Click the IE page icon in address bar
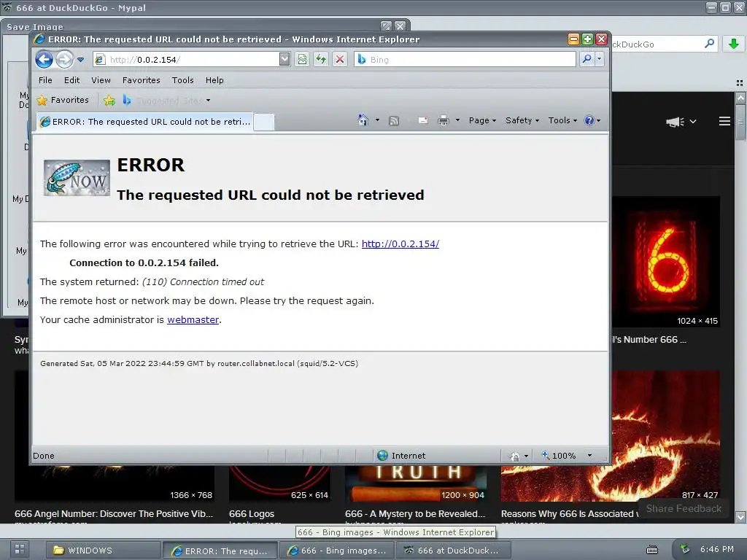 tap(100, 60)
